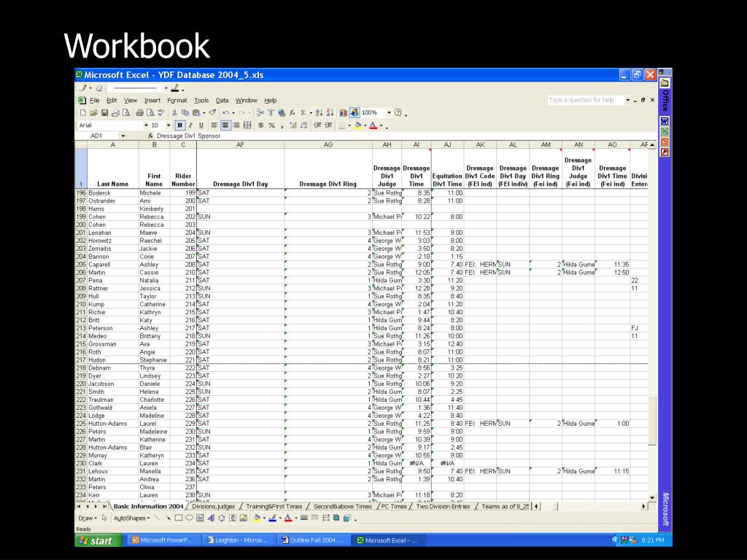Click the Type a question for help box
This screenshot has height=560, width=747.
point(586,100)
